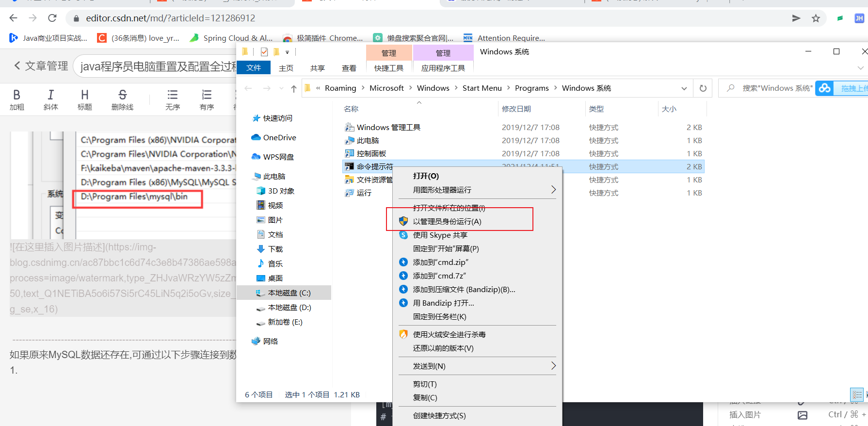The width and height of the screenshot is (868, 426).
Task: Go back to 文章管理
Action: 41,66
